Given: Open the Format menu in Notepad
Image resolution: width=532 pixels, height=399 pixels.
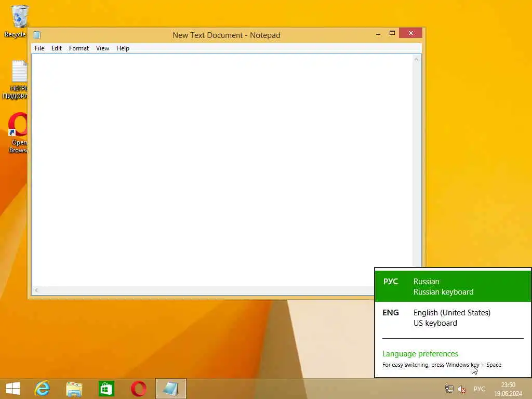Looking at the screenshot, I should coord(79,48).
